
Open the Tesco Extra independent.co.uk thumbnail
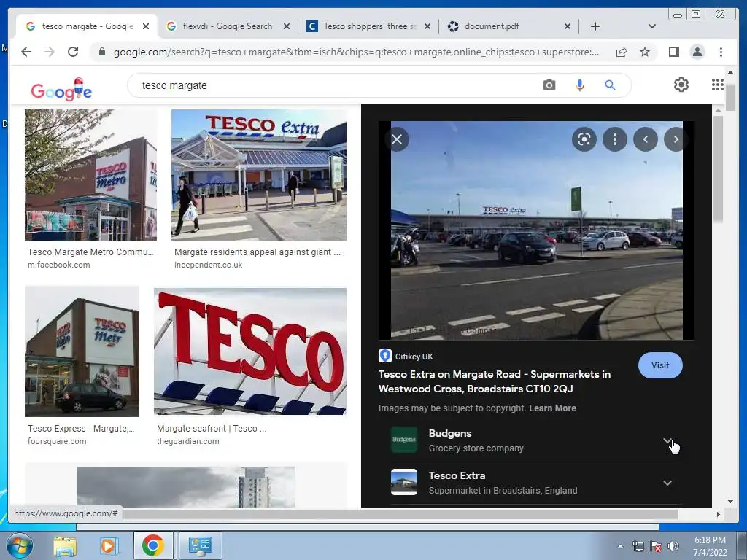pyautogui.click(x=259, y=175)
